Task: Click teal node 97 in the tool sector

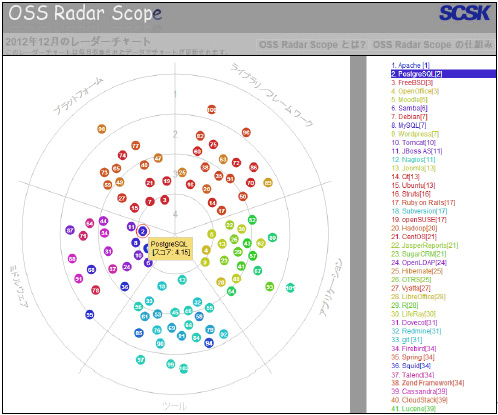Action: (x=141, y=360)
